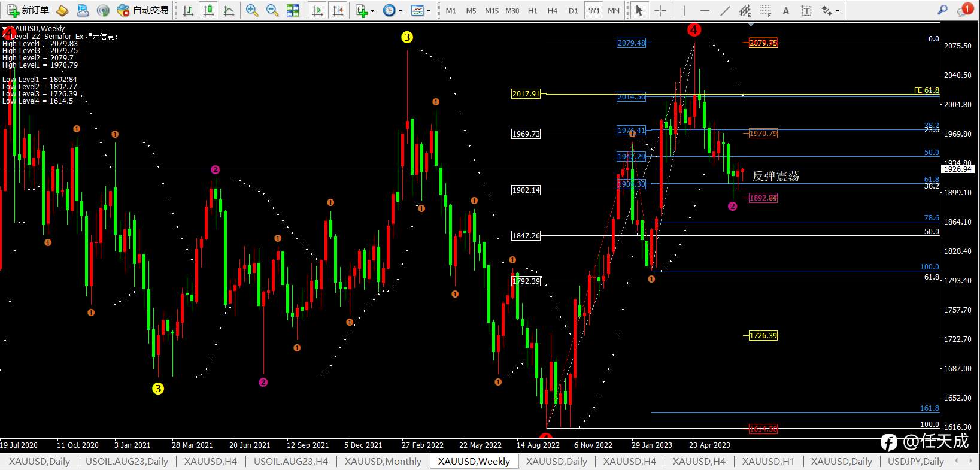This screenshot has width=980, height=470.
Task: Click current price 1926.94 on price axis
Action: pos(958,169)
